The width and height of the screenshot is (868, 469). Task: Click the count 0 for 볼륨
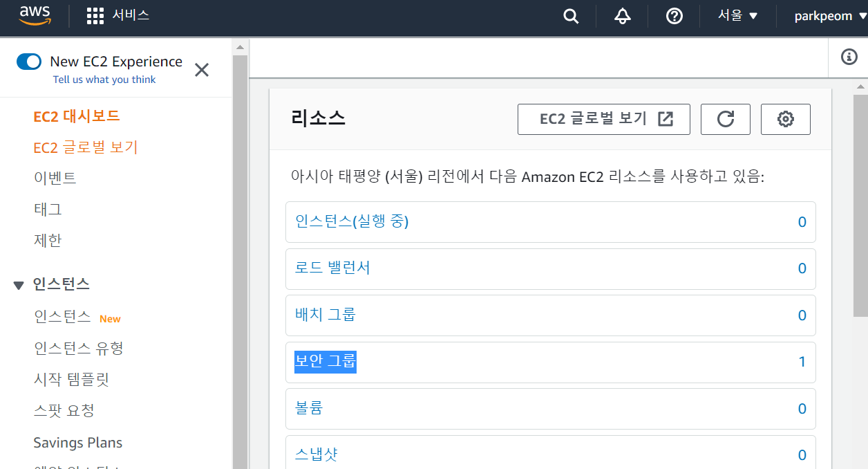pos(802,409)
